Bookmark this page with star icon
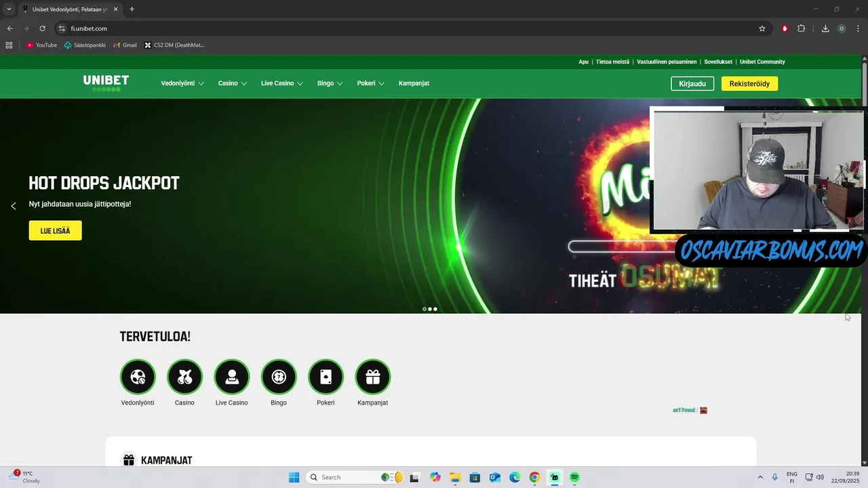 point(762,28)
